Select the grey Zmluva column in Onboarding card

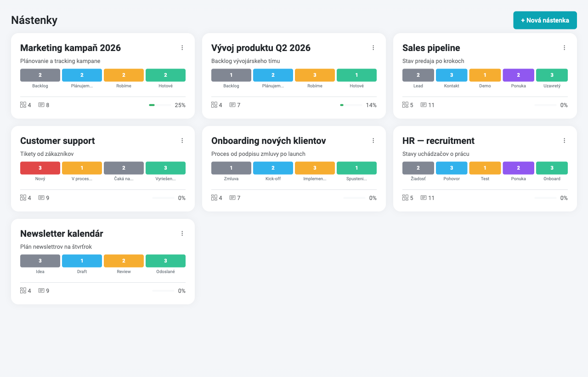231,168
